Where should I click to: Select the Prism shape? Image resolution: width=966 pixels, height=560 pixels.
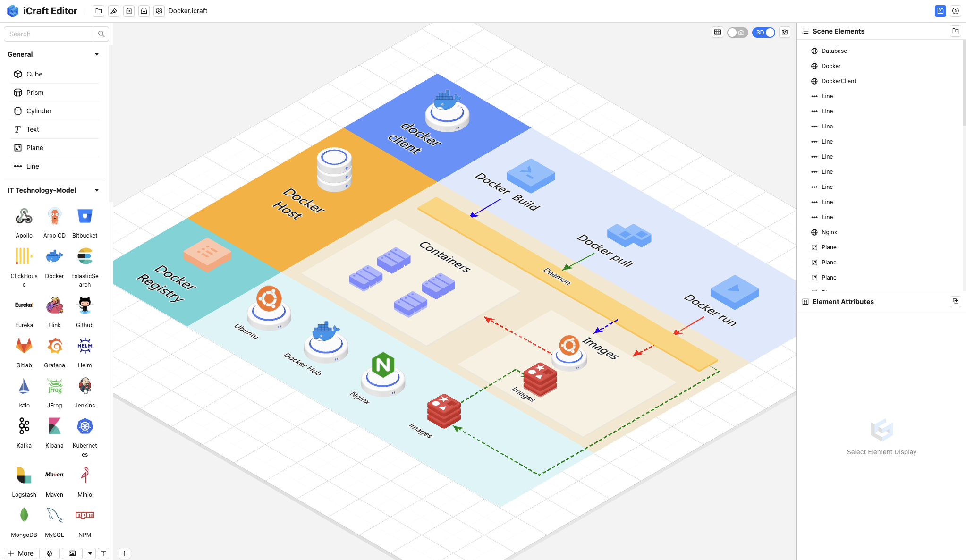pos(55,93)
